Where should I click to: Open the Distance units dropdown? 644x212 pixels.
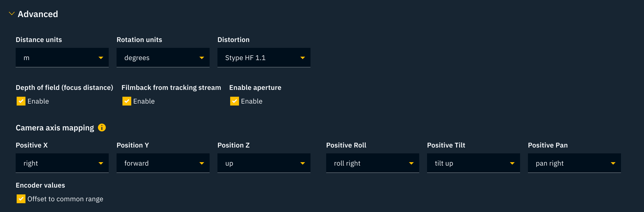tap(62, 58)
